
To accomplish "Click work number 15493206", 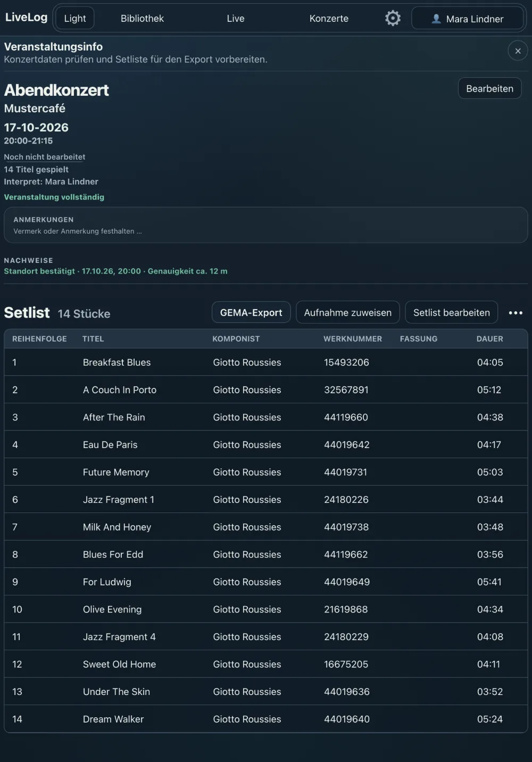I will coord(346,362).
